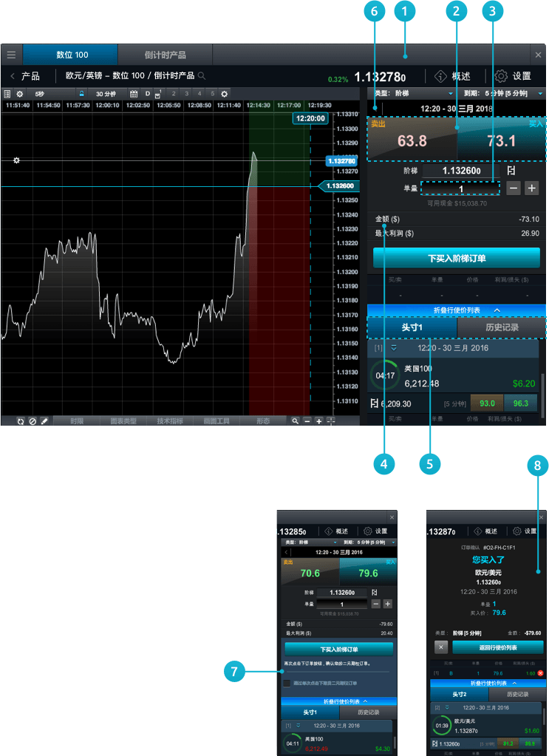Viewport: 549px width, 756px height.
Task: Open layout gear next to slot 5
Action: pos(224,94)
